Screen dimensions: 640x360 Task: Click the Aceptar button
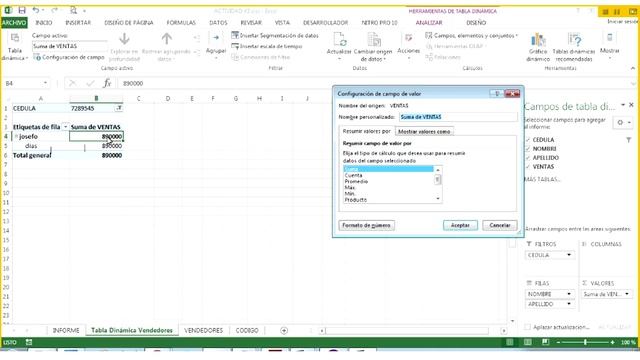[x=460, y=225]
